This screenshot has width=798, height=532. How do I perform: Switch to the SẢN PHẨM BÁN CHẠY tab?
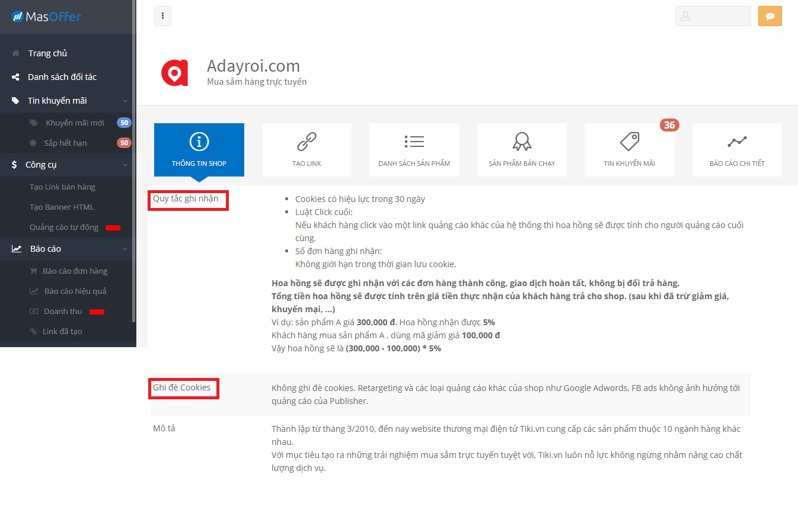click(x=522, y=150)
